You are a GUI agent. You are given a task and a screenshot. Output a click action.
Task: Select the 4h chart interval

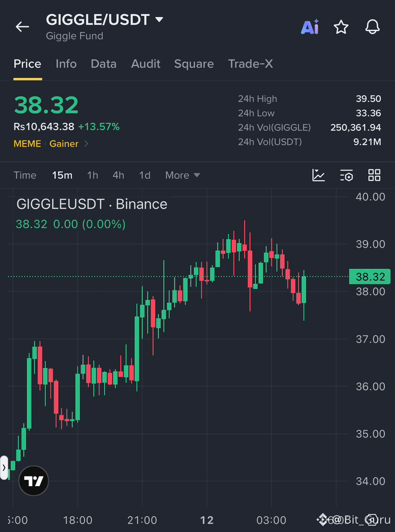click(118, 175)
